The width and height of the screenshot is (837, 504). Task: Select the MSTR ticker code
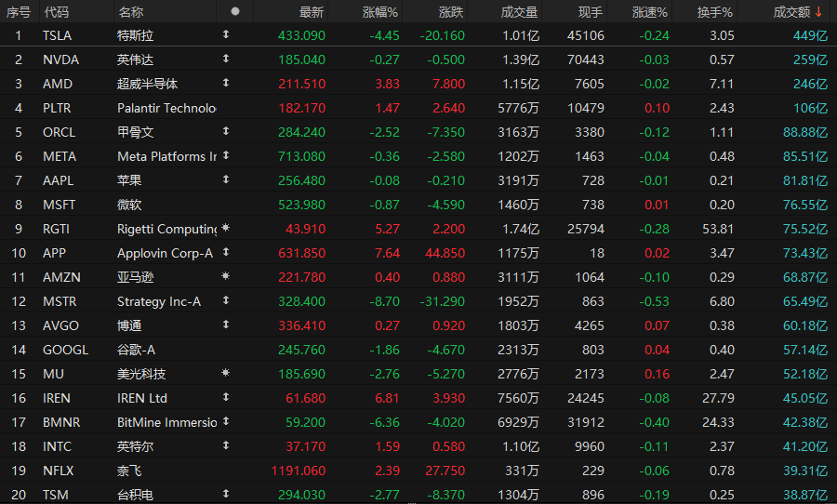click(x=60, y=301)
